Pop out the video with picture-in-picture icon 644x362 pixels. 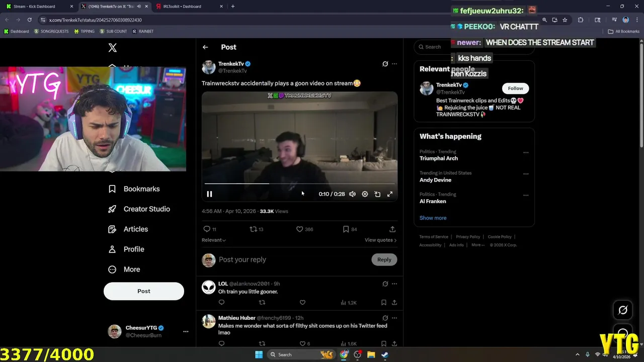377,194
